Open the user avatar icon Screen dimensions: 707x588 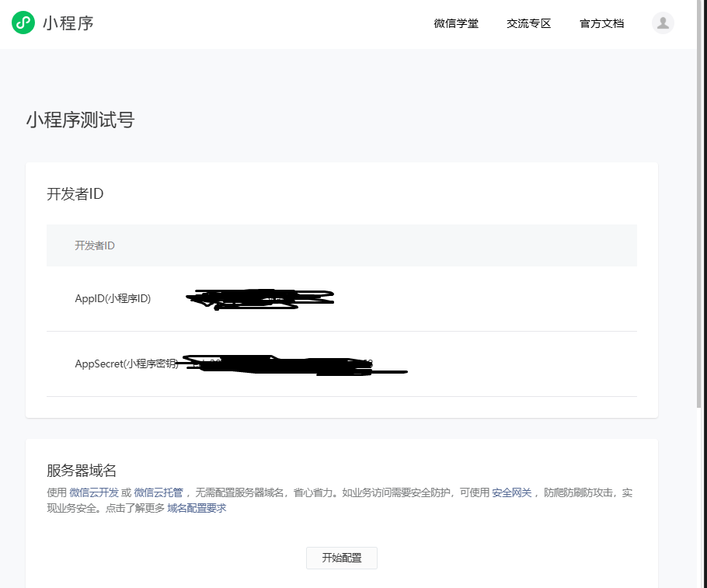663,23
